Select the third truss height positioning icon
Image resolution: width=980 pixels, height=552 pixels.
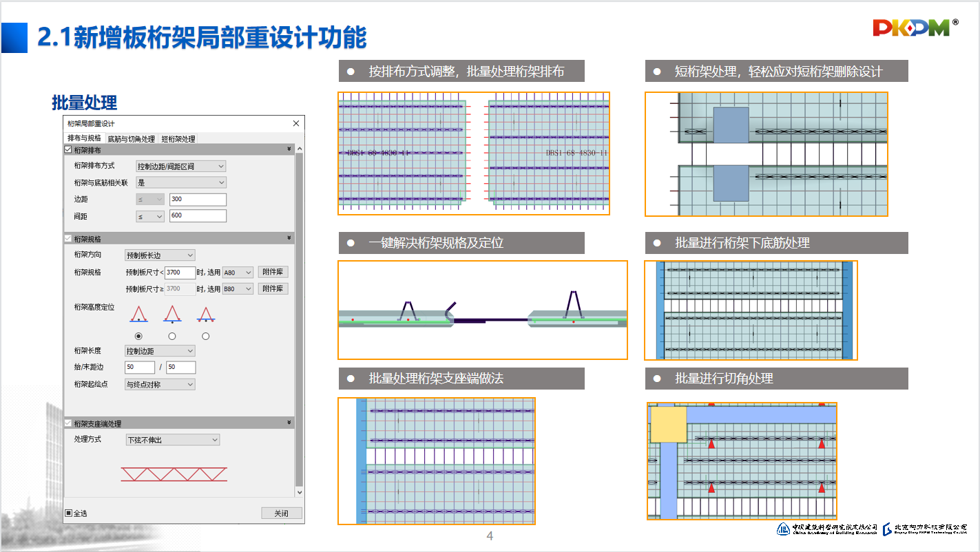point(205,314)
